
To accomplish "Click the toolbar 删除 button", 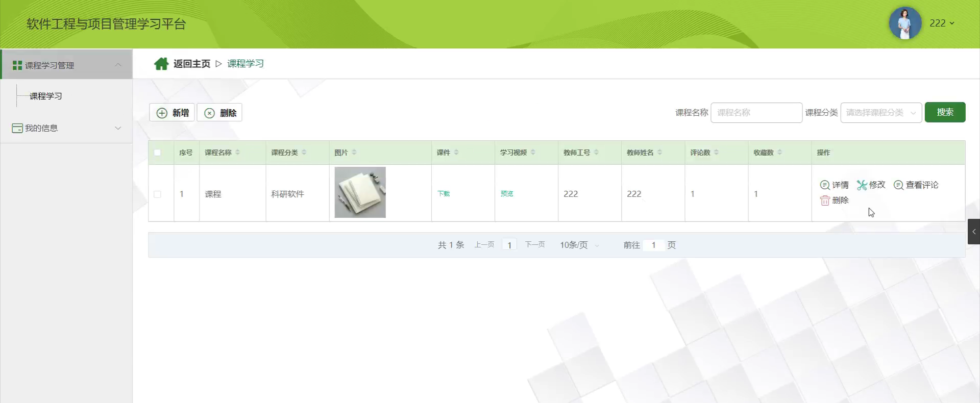I will click(219, 113).
